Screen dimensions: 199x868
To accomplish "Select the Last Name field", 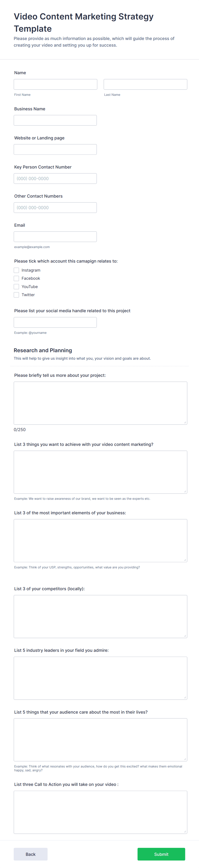I will click(x=145, y=84).
